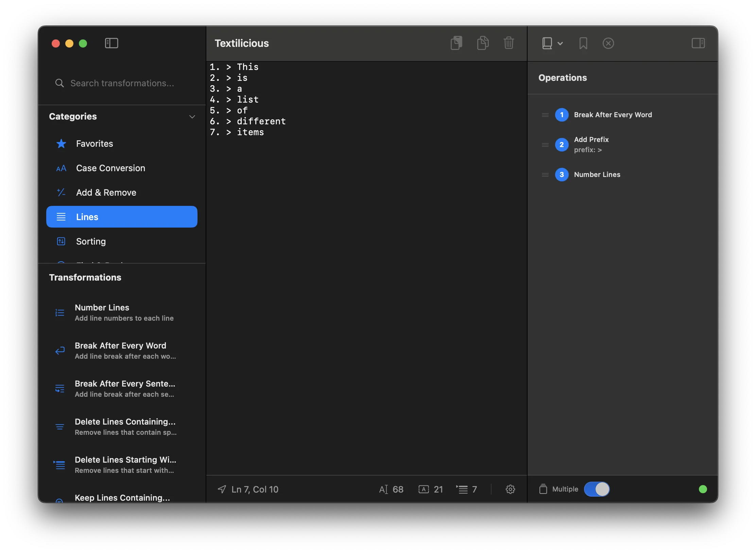The width and height of the screenshot is (756, 553).
Task: Click the Search transformations field
Action: [x=122, y=83]
